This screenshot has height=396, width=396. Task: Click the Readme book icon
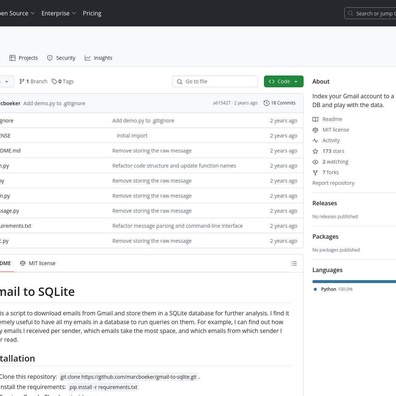(315, 119)
